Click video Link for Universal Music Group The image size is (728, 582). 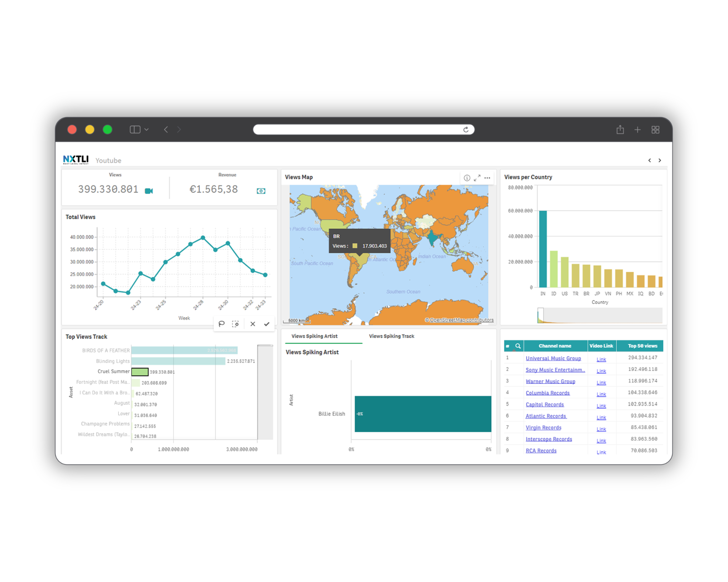[x=601, y=359]
